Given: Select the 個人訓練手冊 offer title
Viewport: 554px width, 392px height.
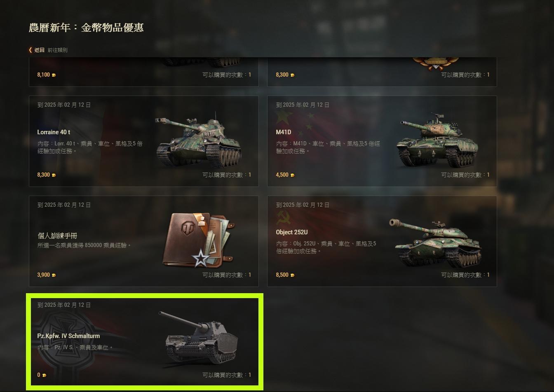Looking at the screenshot, I should coord(57,236).
